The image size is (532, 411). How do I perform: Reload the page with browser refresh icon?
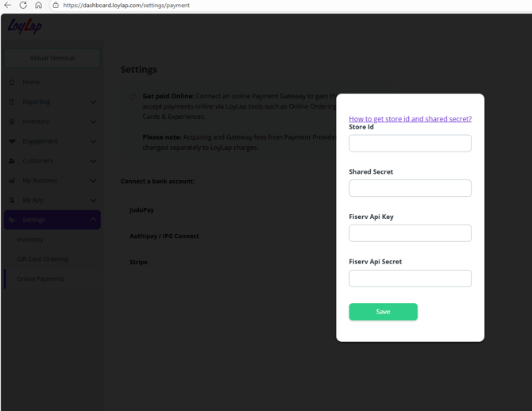click(23, 6)
